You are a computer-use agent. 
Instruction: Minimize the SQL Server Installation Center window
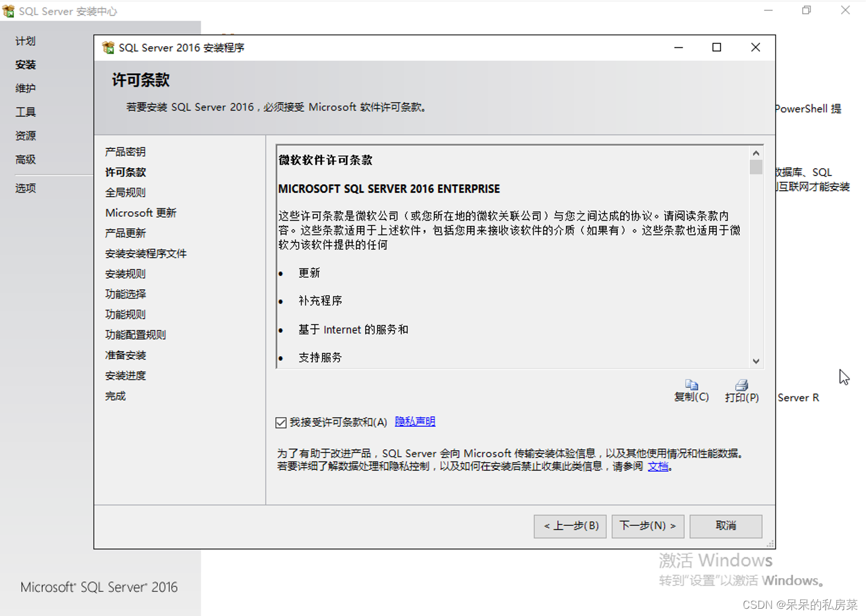tap(768, 10)
